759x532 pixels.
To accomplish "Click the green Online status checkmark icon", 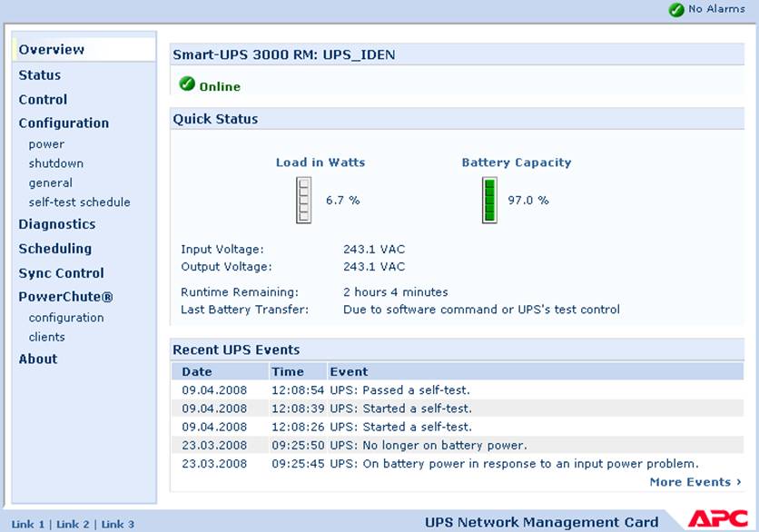I will [187, 84].
